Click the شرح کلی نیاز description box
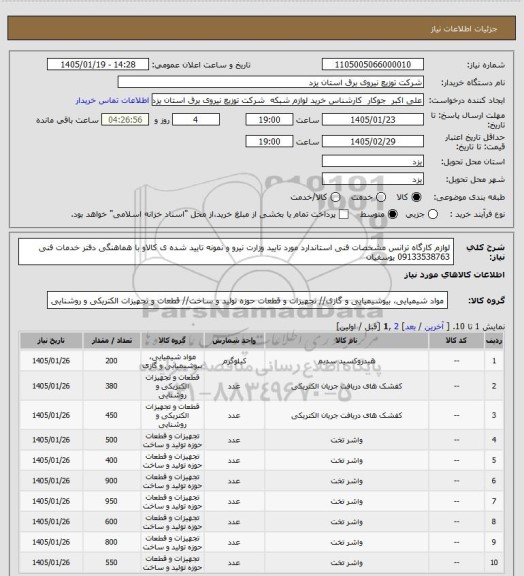 pyautogui.click(x=236, y=252)
